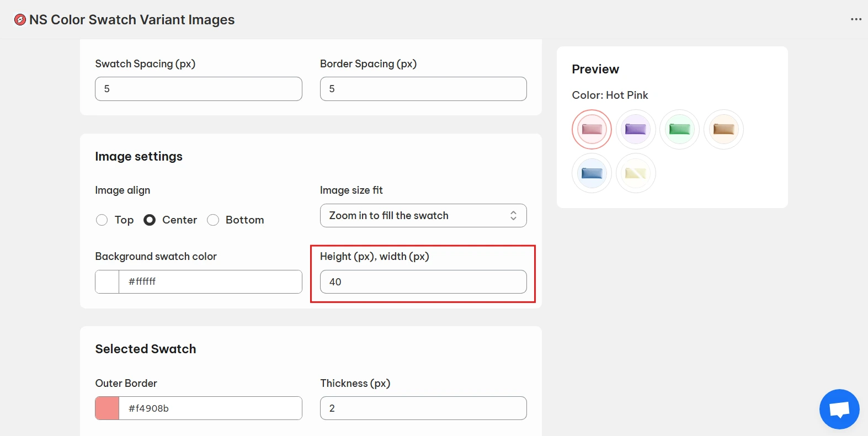
Task: Edit the Thickness (px) field
Action: point(423,408)
